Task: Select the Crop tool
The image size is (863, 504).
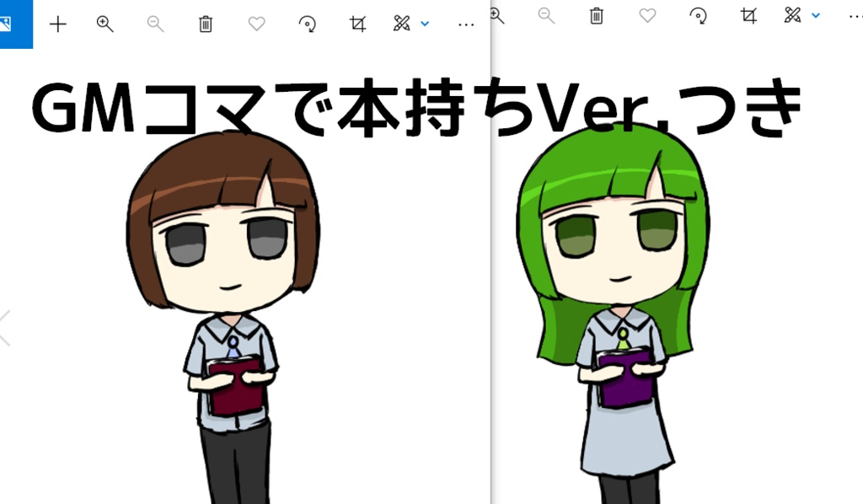Action: (356, 24)
